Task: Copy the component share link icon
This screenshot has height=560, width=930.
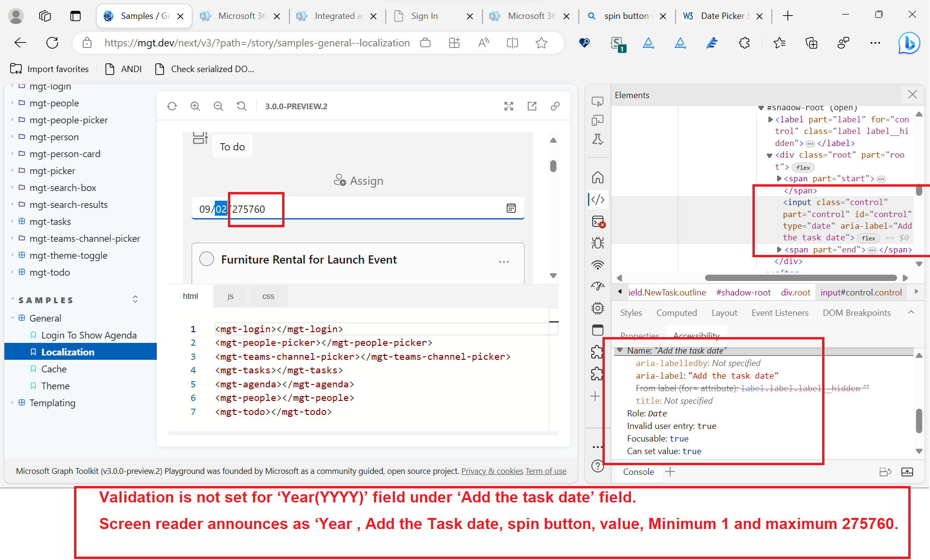Action: 555,106
